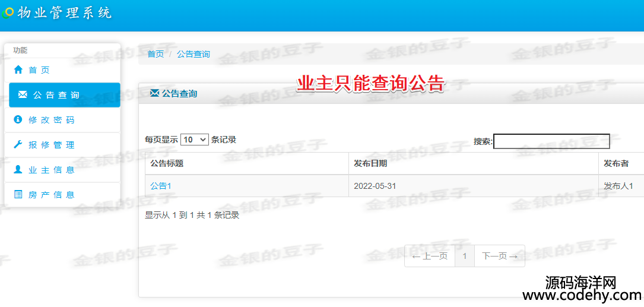This screenshot has height=307, width=644.
Task: Click the 功能 sidebar heading
Action: tap(20, 50)
